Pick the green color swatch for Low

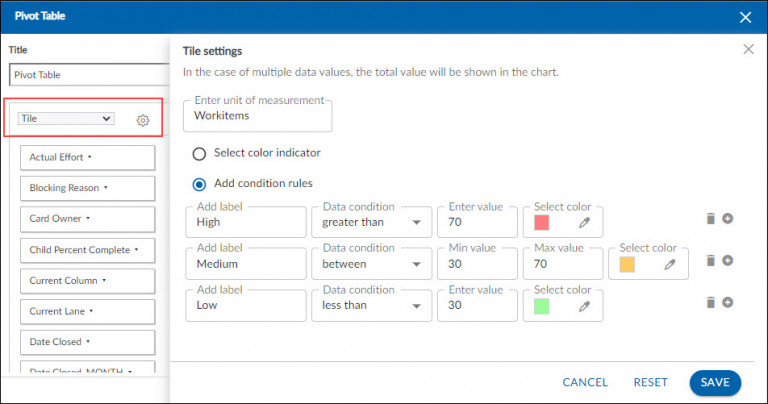pos(541,307)
